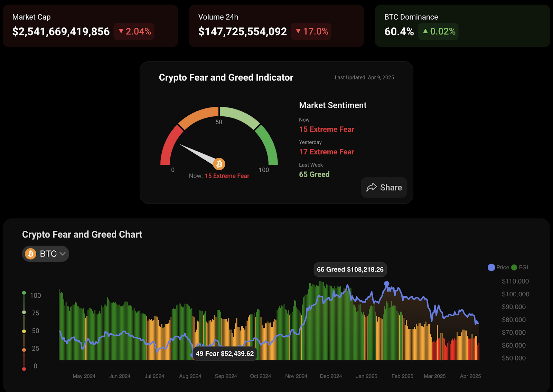Click the 49 Fear $52,439.62 tooltip
Viewport: 553px width, 392px height.
point(225,354)
